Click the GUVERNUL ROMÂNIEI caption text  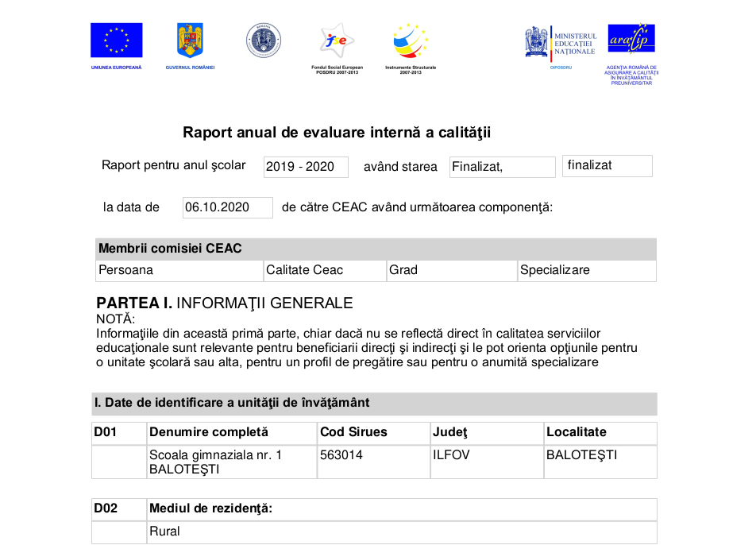[190, 68]
